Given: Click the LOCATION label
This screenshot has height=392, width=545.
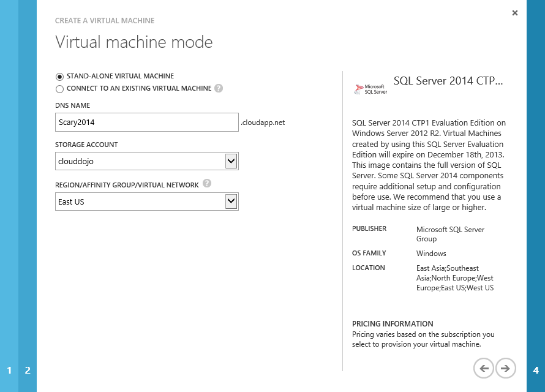Looking at the screenshot, I should click(369, 268).
